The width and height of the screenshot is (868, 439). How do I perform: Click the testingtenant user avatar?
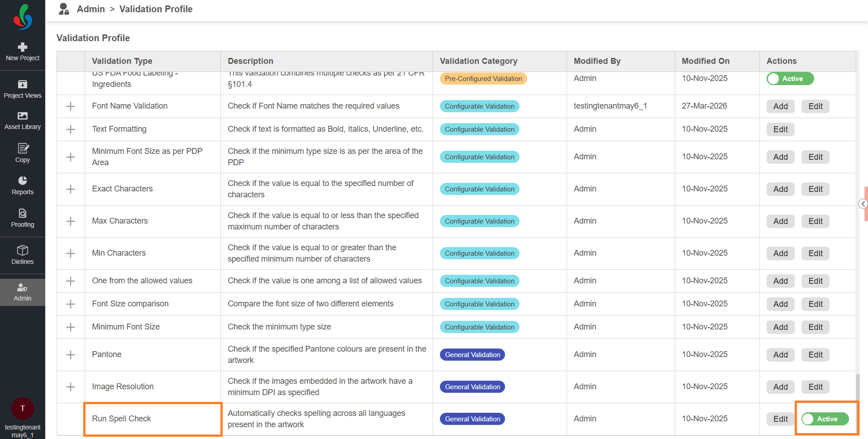pos(23,408)
